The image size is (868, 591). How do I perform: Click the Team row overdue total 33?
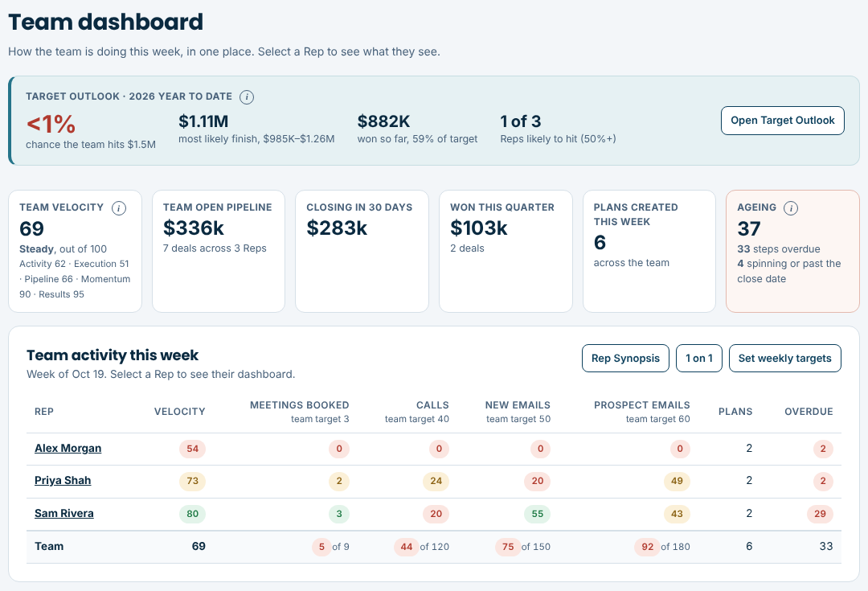826,546
